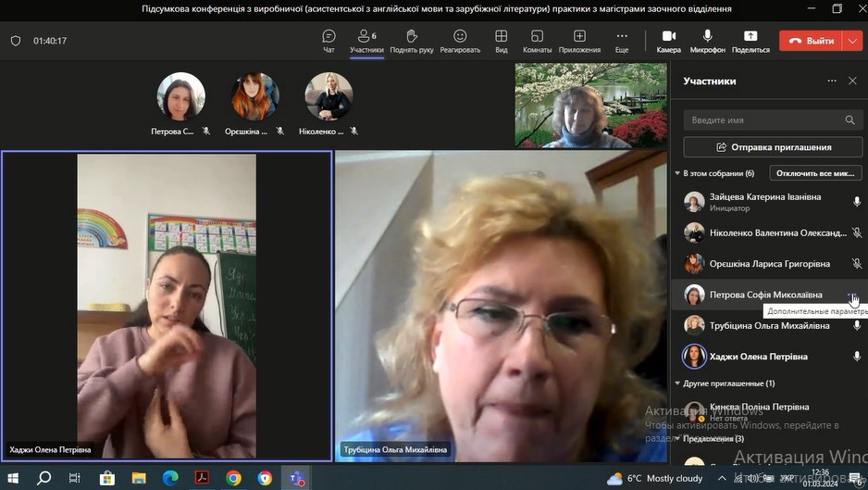Screen dimensions: 868x490
Task: Open more options for Петрова Софія Миколаївна
Action: 852,295
